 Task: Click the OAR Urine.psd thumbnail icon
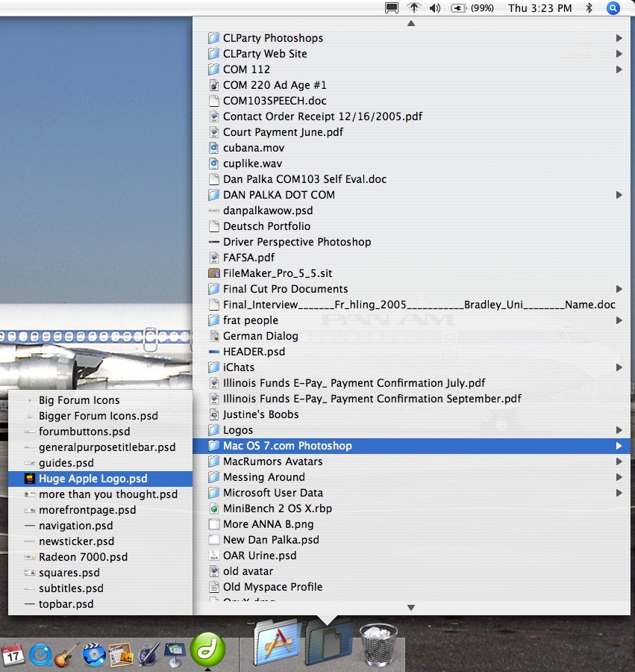[213, 556]
